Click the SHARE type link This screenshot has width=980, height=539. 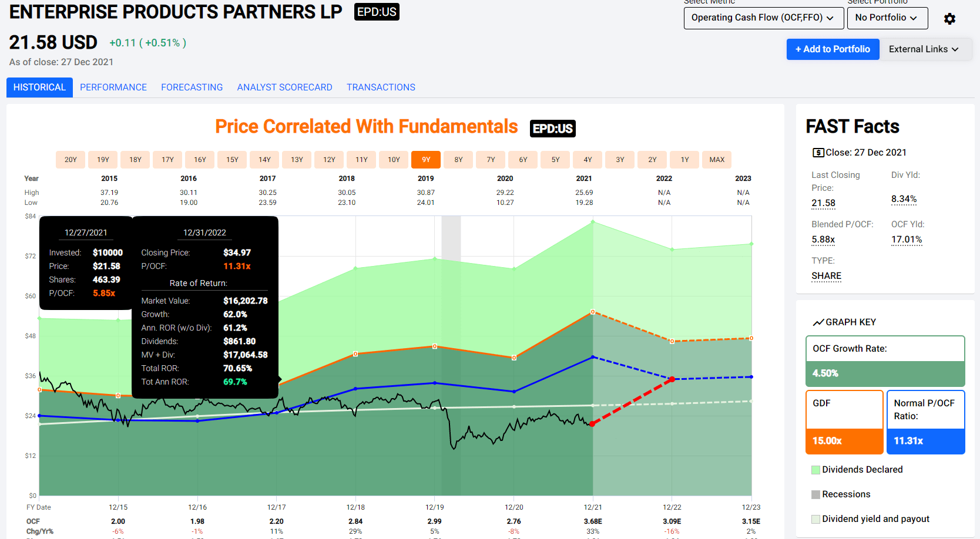click(826, 276)
